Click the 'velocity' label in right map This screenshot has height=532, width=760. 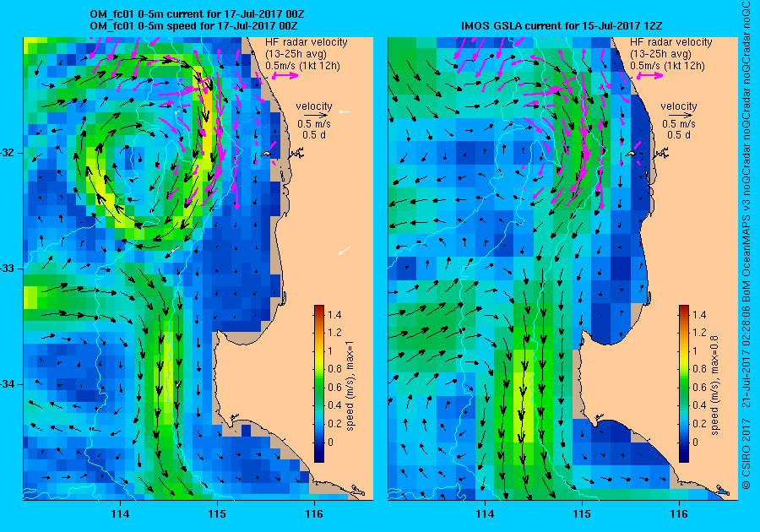679,106
